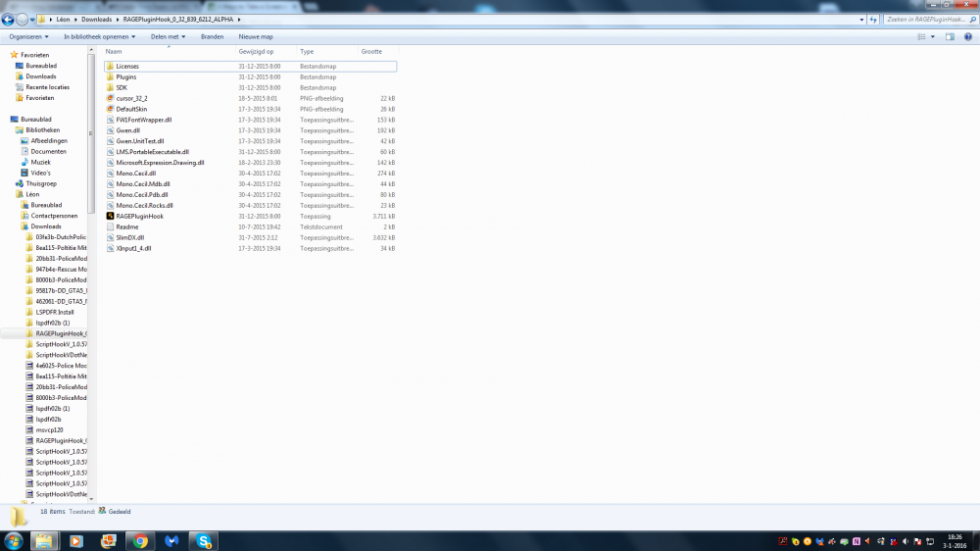Open Windows Explorer from the taskbar
This screenshot has width=980, height=551.
43,541
